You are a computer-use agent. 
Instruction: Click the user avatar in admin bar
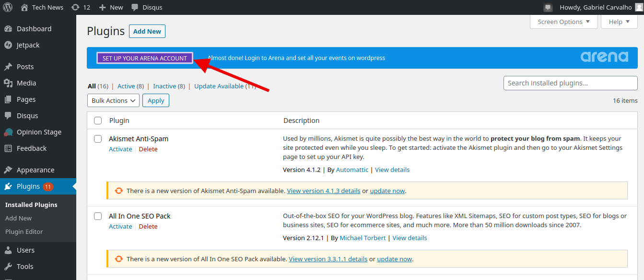pyautogui.click(x=638, y=7)
